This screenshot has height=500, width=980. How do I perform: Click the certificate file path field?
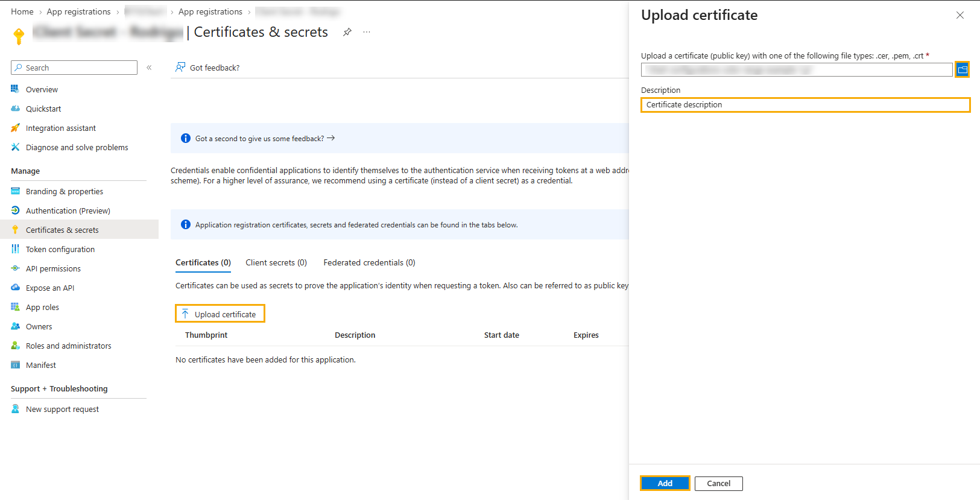pos(797,70)
